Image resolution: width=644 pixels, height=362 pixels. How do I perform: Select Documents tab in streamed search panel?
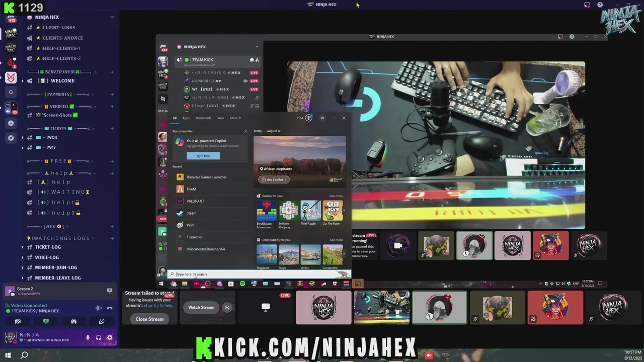point(203,118)
